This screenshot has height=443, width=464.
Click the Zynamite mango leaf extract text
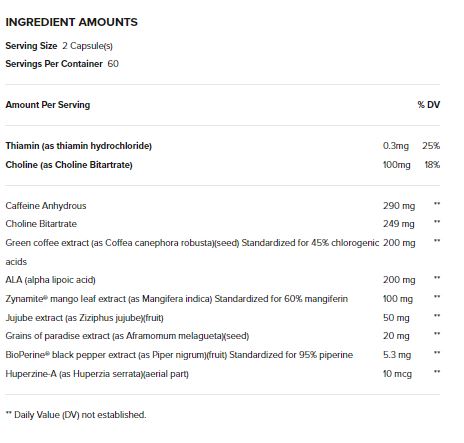point(177,299)
